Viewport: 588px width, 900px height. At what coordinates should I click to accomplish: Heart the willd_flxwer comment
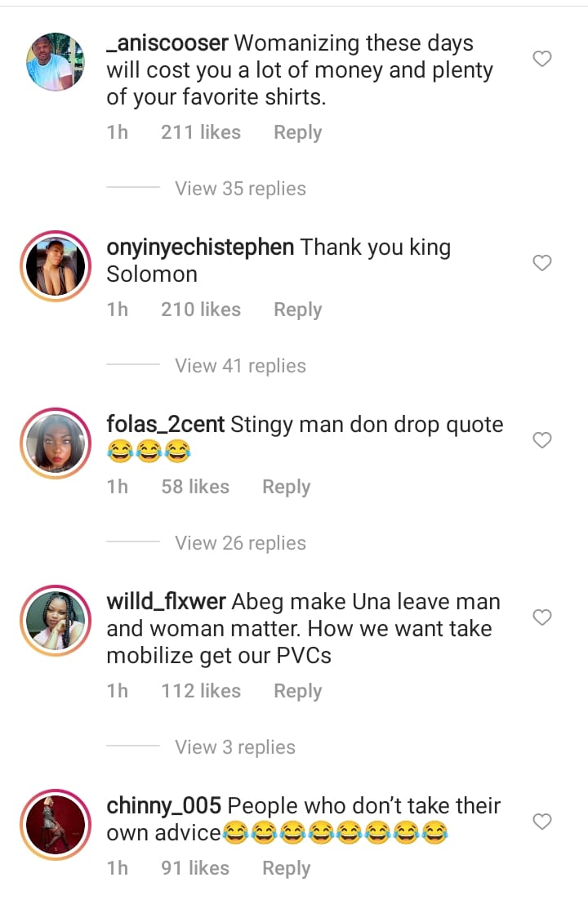tap(541, 617)
